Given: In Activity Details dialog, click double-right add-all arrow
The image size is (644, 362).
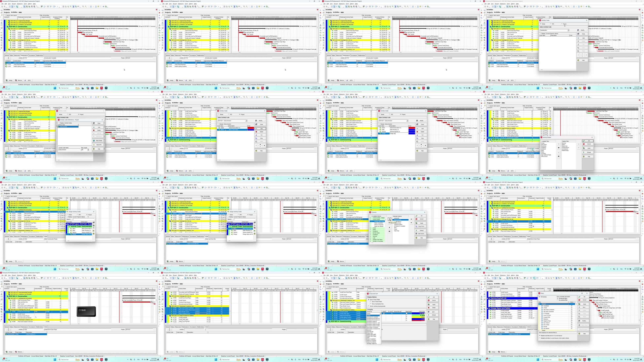Looking at the screenshot, I should pos(559,148).
